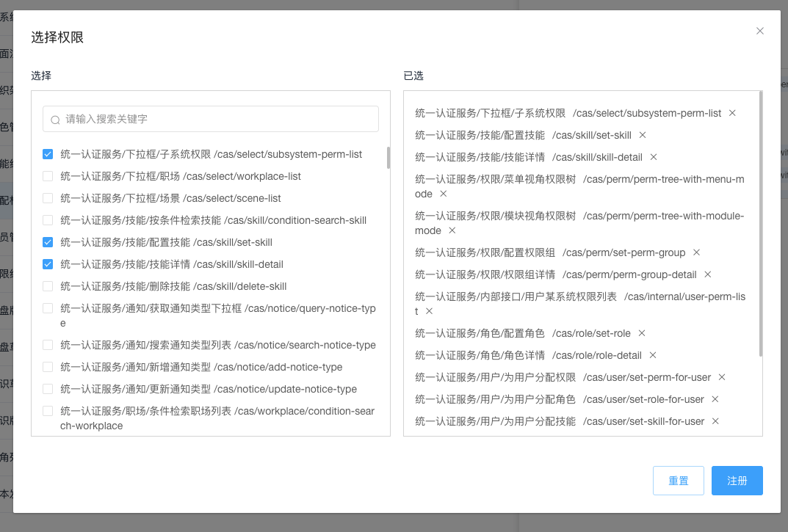Check the /cas/skill/delete-skill checkbox
Viewport: 788px width, 532px height.
pyautogui.click(x=48, y=286)
